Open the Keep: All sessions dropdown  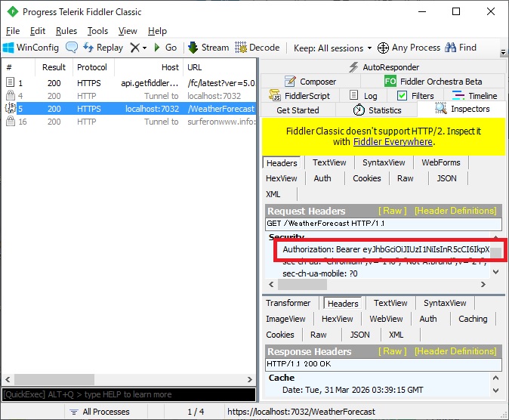point(332,48)
